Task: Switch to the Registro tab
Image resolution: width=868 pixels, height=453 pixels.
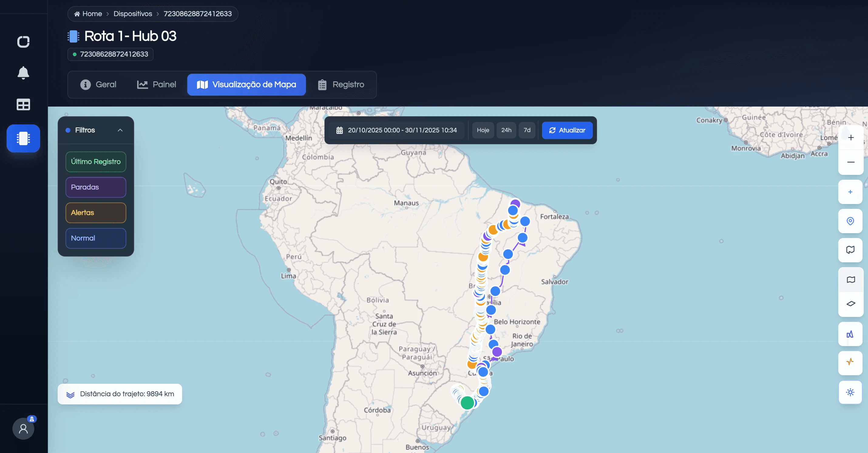Action: point(341,85)
